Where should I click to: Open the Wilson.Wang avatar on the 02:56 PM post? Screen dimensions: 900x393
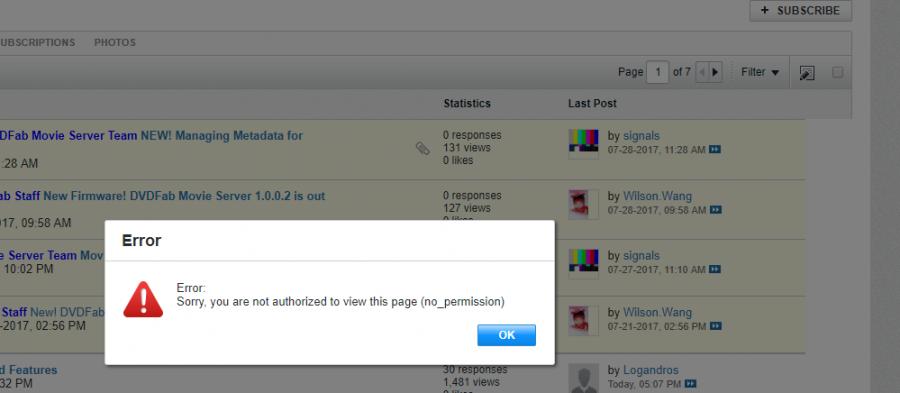(x=584, y=320)
